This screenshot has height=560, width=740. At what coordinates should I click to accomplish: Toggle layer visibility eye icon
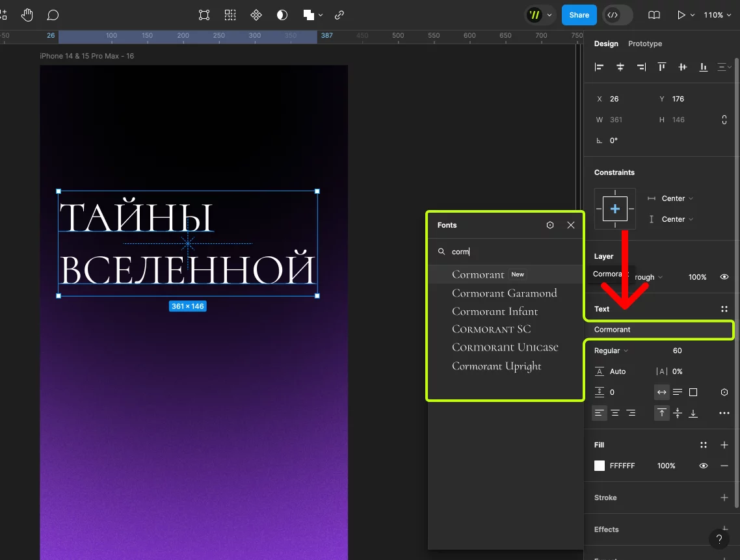click(x=724, y=276)
